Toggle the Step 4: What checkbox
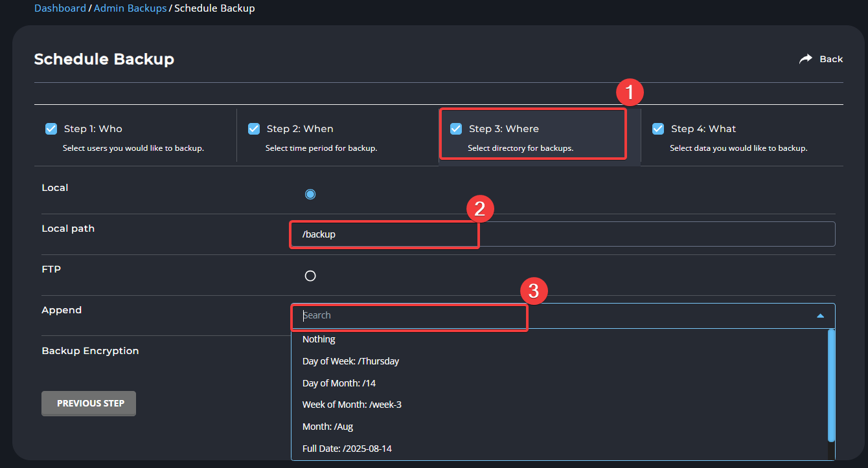 (x=658, y=129)
